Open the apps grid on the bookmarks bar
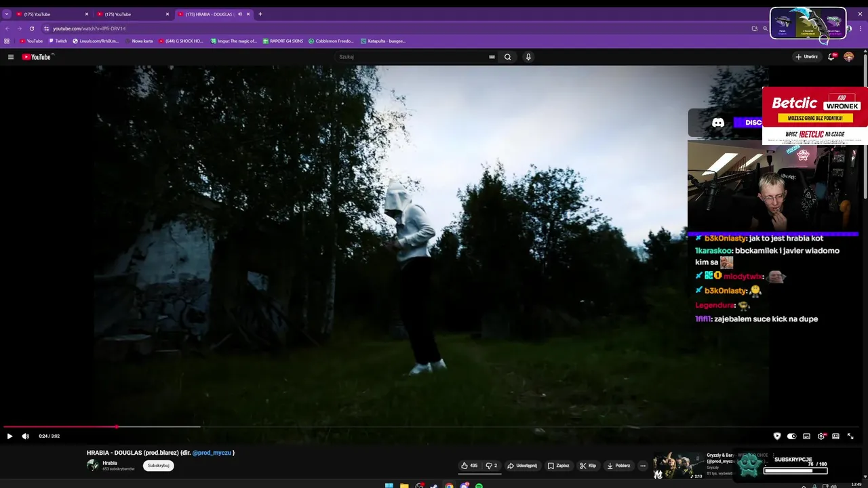Screen dimensions: 868x488 (x=7, y=41)
